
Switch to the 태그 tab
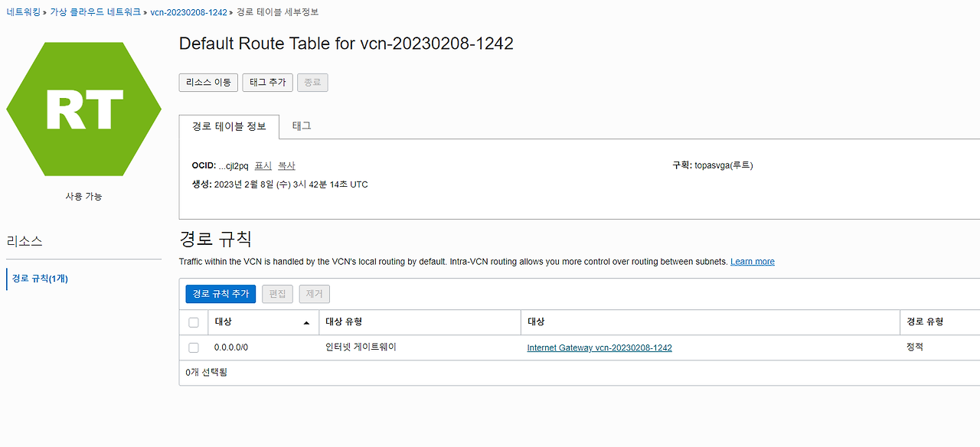(x=301, y=125)
